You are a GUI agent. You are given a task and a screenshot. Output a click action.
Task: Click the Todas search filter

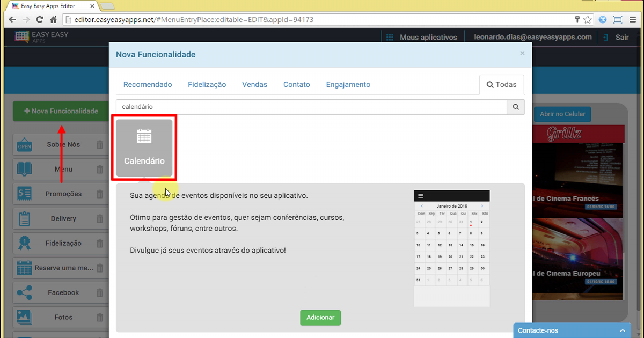tap(501, 84)
